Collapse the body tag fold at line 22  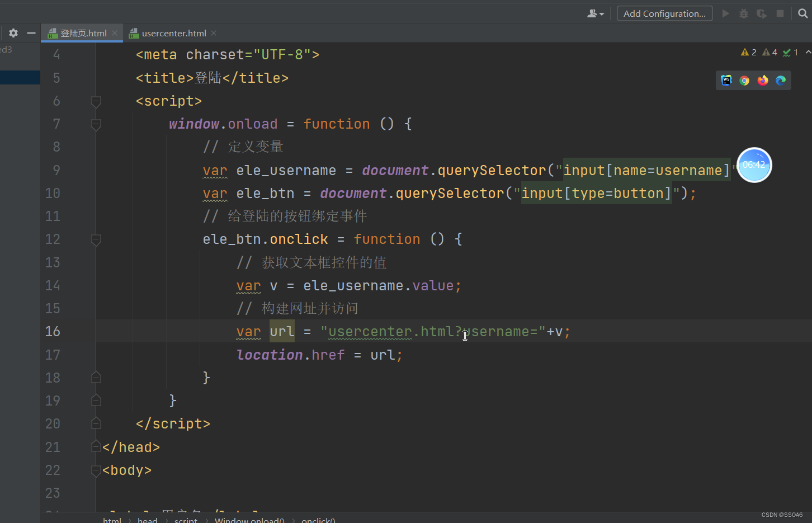pyautogui.click(x=96, y=470)
